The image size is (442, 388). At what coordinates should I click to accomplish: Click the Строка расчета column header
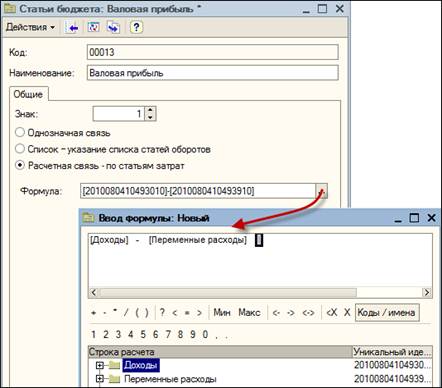click(220, 352)
